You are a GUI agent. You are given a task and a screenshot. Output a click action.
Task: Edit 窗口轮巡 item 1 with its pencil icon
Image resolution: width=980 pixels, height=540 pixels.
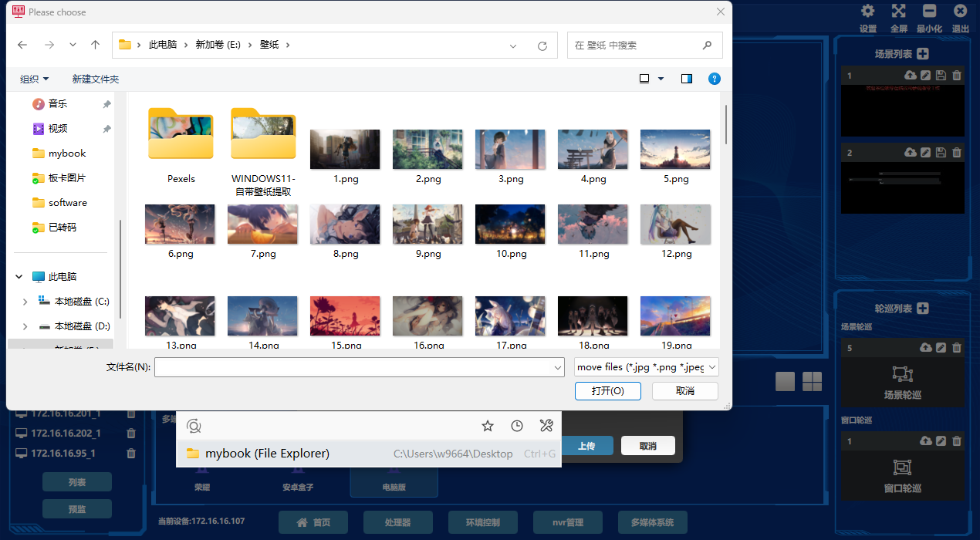click(x=941, y=441)
